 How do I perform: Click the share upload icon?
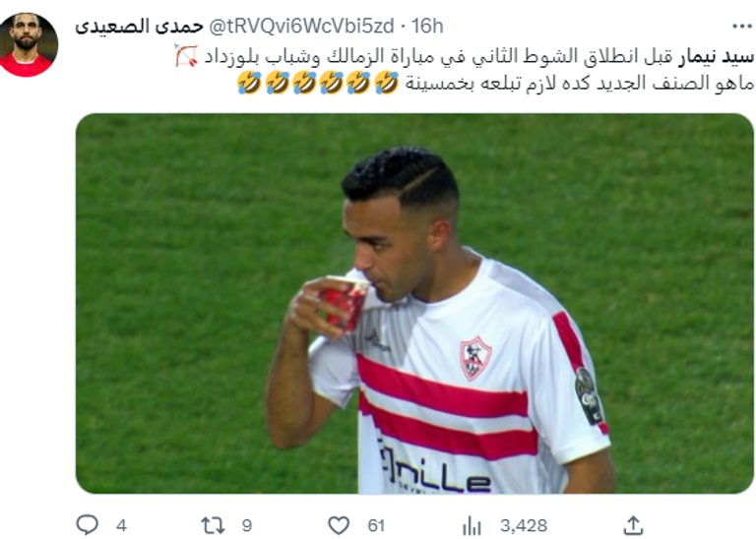[634, 525]
